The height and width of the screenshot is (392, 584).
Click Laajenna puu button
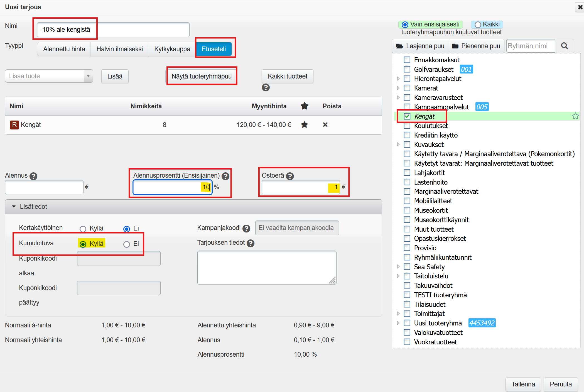420,46
